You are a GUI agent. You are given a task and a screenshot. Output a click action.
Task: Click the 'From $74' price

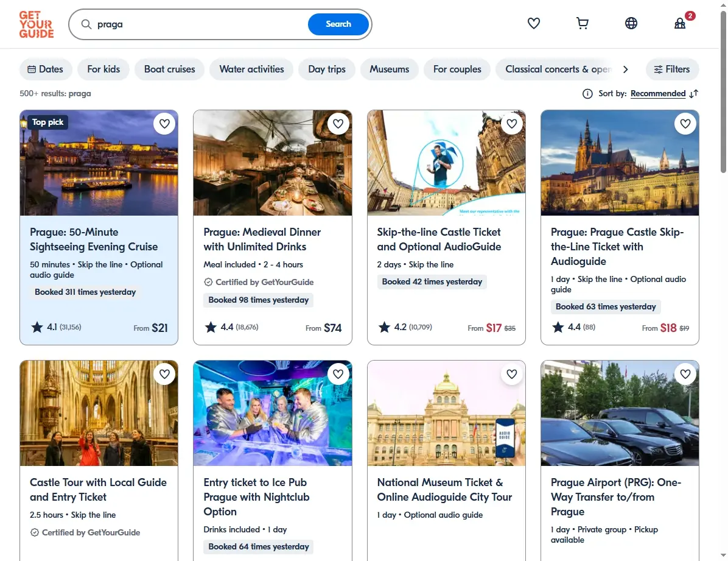pos(324,328)
